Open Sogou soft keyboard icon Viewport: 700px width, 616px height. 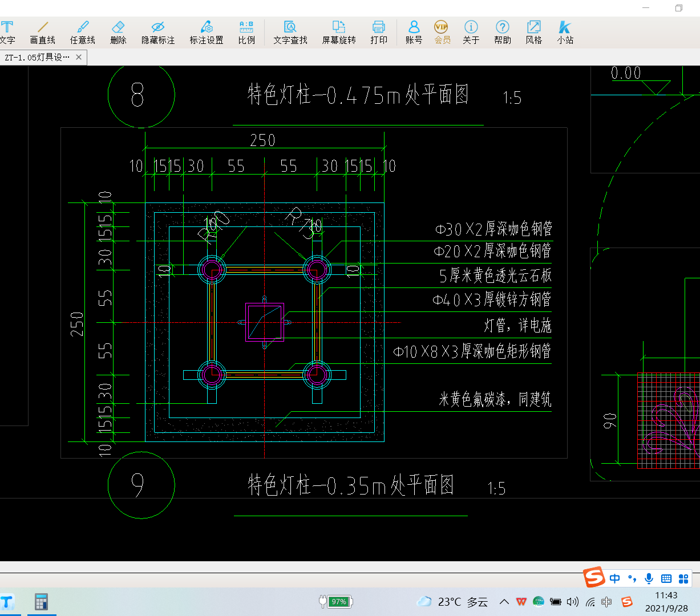point(666,578)
